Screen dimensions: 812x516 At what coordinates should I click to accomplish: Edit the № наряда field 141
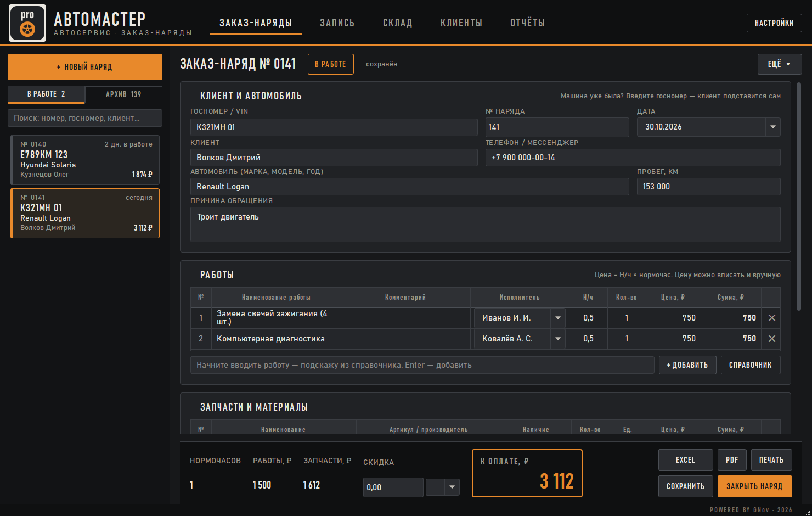(557, 127)
